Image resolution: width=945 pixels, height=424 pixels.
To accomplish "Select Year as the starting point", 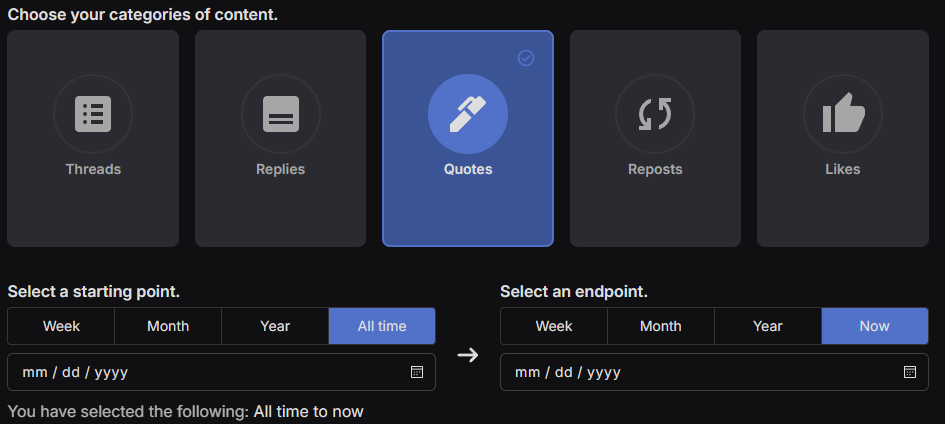I will coord(275,326).
